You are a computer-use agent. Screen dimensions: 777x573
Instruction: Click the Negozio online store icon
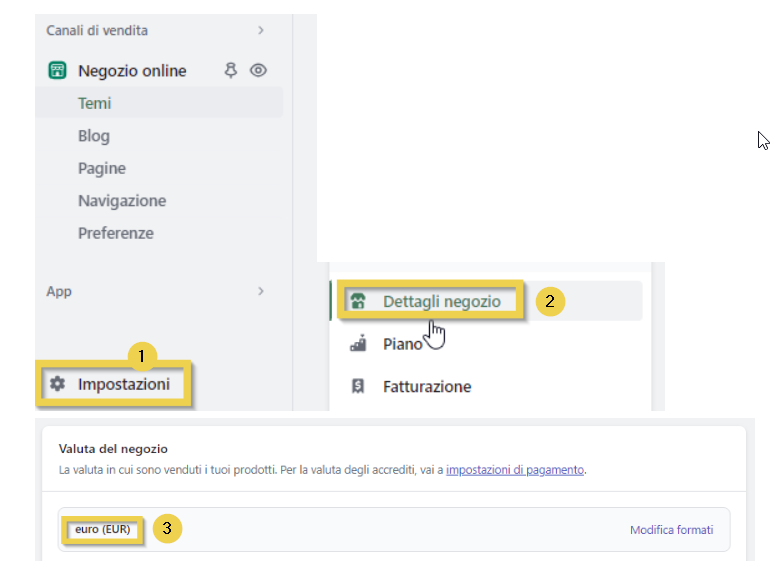[x=57, y=70]
